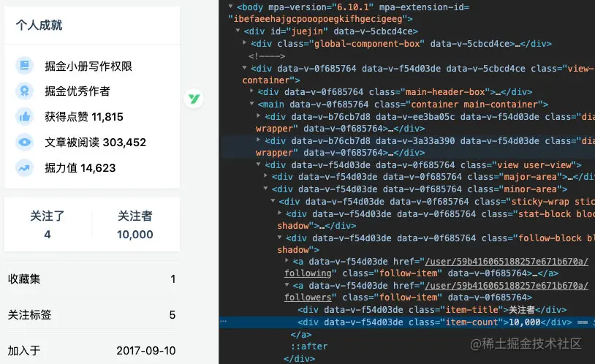This screenshot has height=364, width=595.
Task: Expand the global-component-box div
Action: 245,43
